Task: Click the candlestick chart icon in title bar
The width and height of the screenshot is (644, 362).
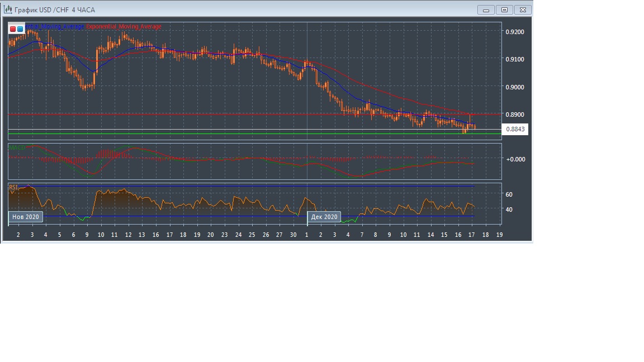Action: point(7,9)
